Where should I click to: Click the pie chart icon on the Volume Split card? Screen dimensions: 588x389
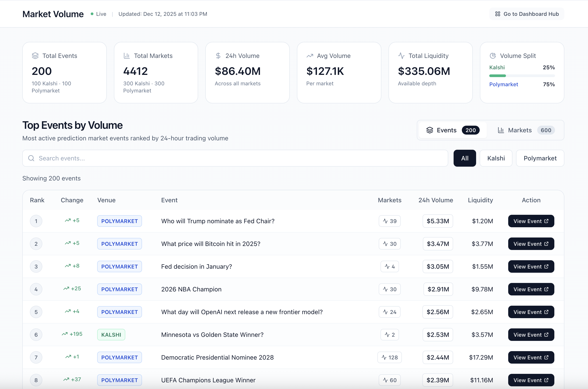[493, 55]
